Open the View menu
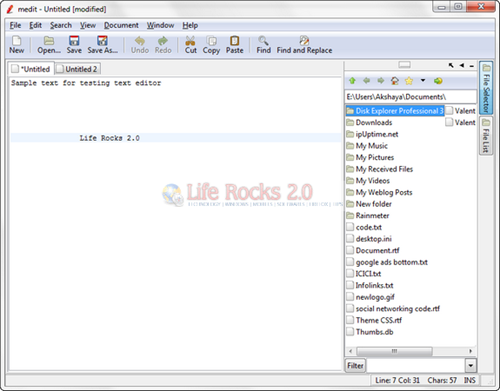The width and height of the screenshot is (500, 391). [88, 25]
